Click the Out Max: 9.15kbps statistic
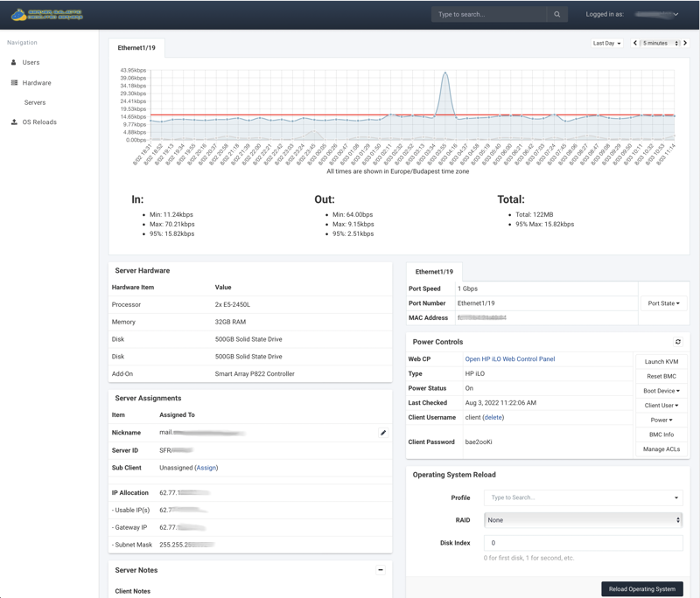The width and height of the screenshot is (700, 598). [353, 225]
